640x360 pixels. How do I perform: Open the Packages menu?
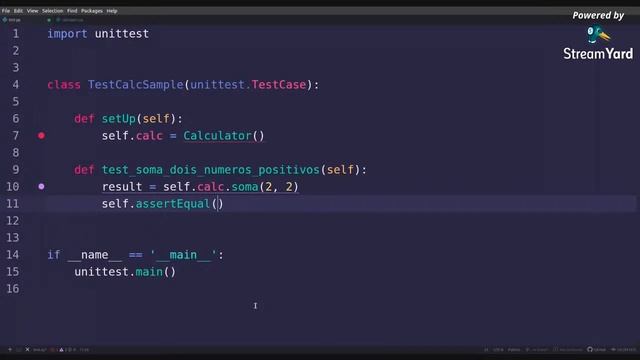92,11
